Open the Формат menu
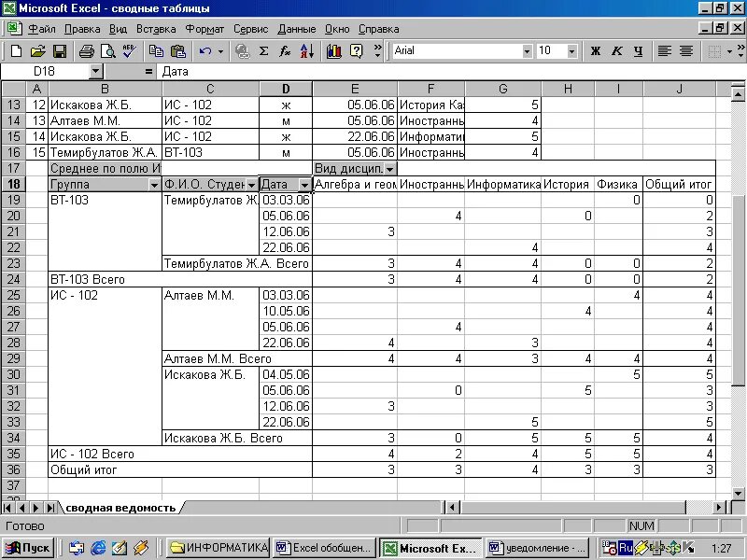This screenshot has width=747, height=560. pos(204,29)
